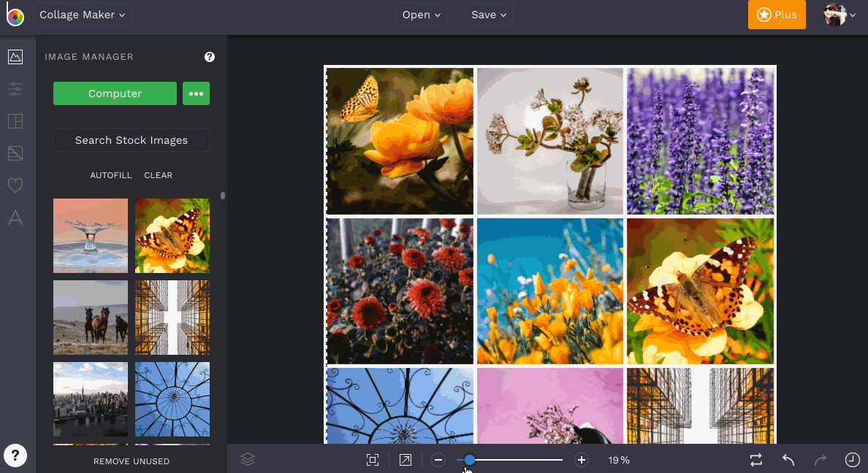The height and width of the screenshot is (473, 868).
Task: Click the swap/repeat arrows icon
Action: pos(756,460)
